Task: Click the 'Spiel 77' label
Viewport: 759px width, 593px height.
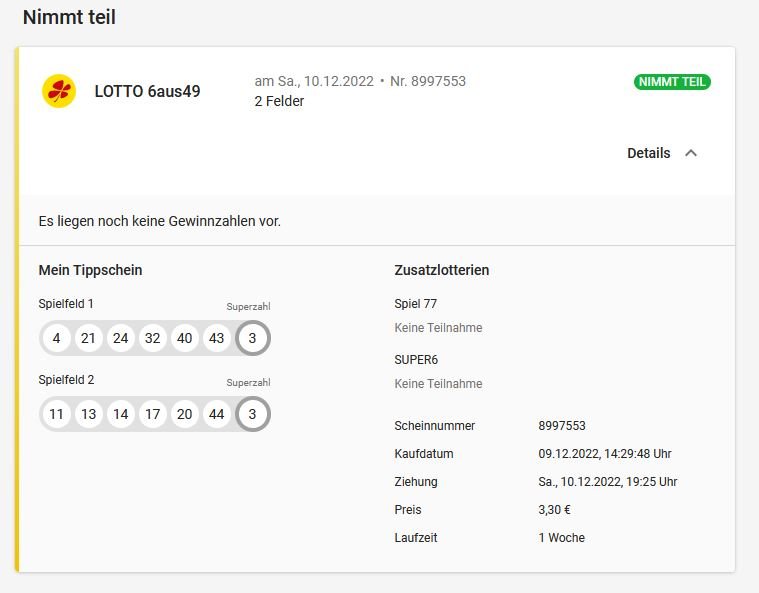Action: tap(416, 304)
